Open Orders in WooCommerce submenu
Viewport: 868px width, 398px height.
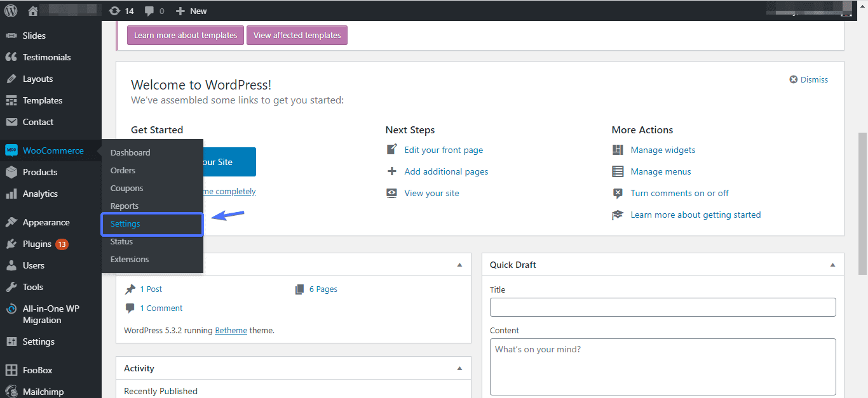123,170
